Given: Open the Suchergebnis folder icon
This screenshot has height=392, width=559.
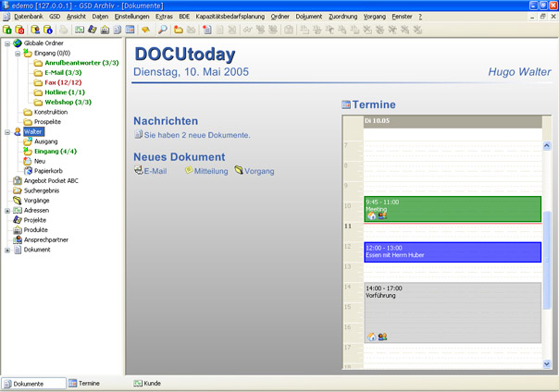Looking at the screenshot, I should pyautogui.click(x=18, y=190).
